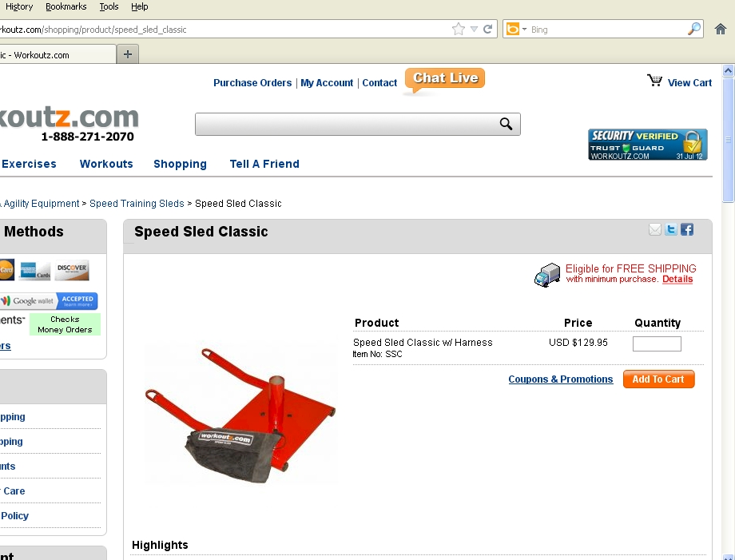Click the site search magnifying glass icon
Screen dimensions: 735x560
(506, 124)
